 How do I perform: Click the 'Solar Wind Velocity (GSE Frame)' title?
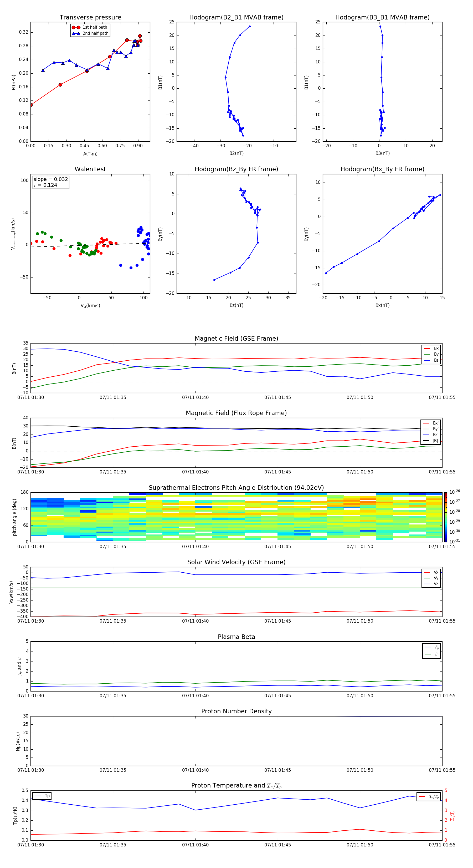click(236, 562)
